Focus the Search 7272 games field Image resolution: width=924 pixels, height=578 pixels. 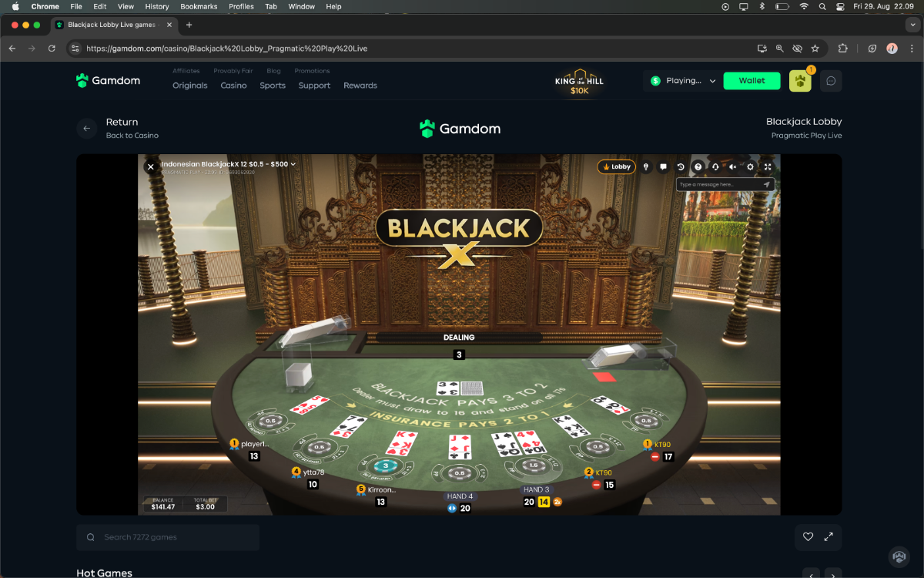(168, 537)
